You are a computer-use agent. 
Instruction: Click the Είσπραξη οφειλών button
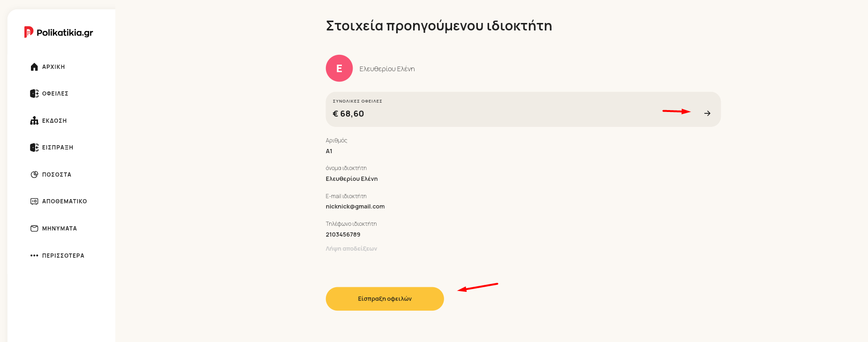385,299
